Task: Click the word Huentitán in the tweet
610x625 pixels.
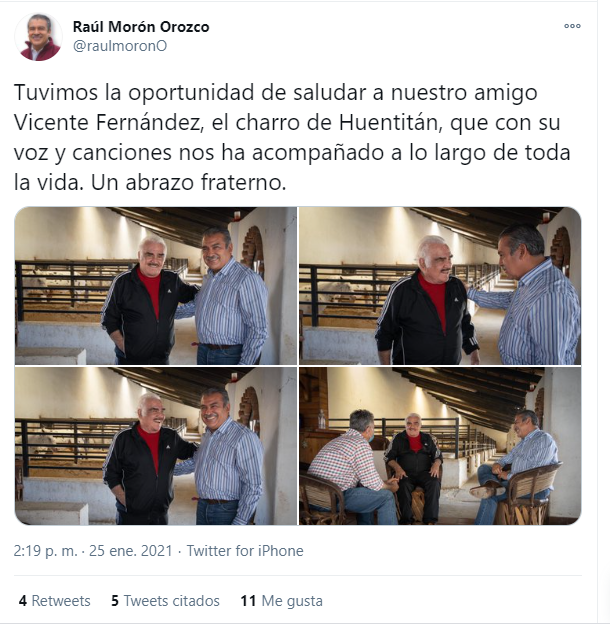Action: coord(391,122)
